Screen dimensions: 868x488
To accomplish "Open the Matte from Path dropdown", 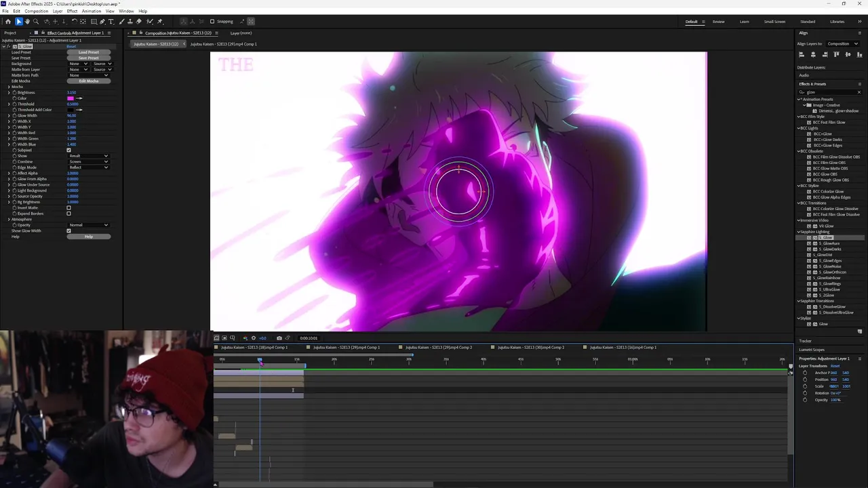I will tap(89, 75).
